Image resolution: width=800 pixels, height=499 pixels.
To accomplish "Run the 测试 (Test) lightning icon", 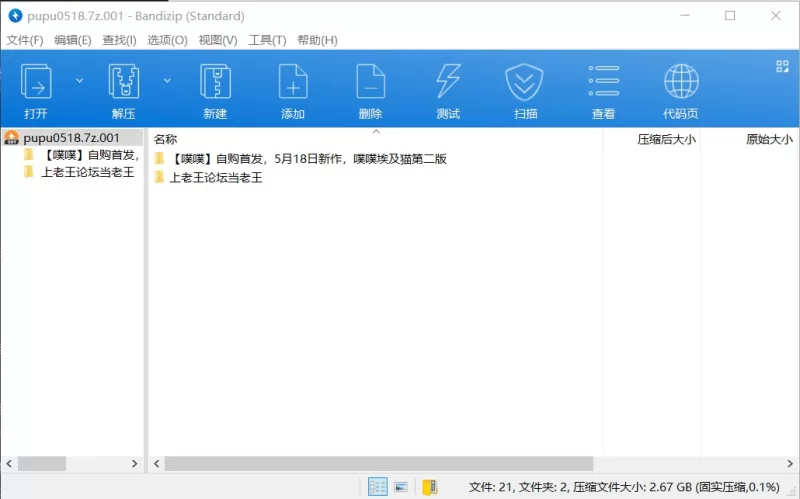I will [448, 82].
